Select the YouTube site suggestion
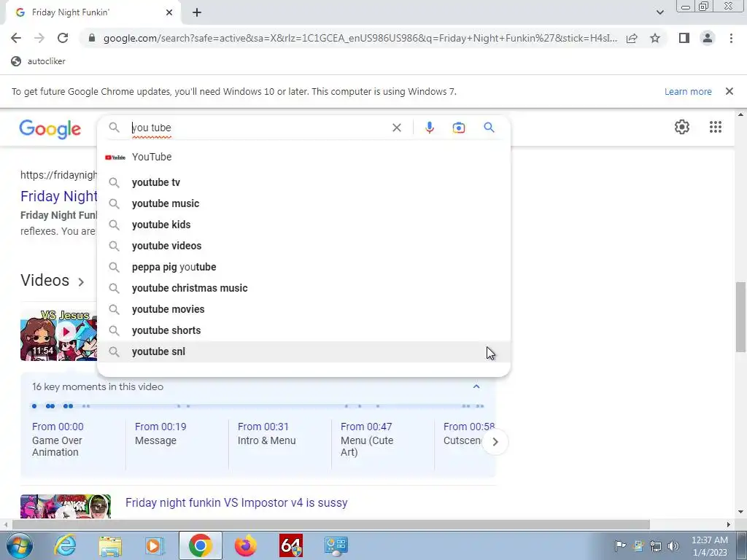Viewport: 747px width, 560px height. click(303, 157)
